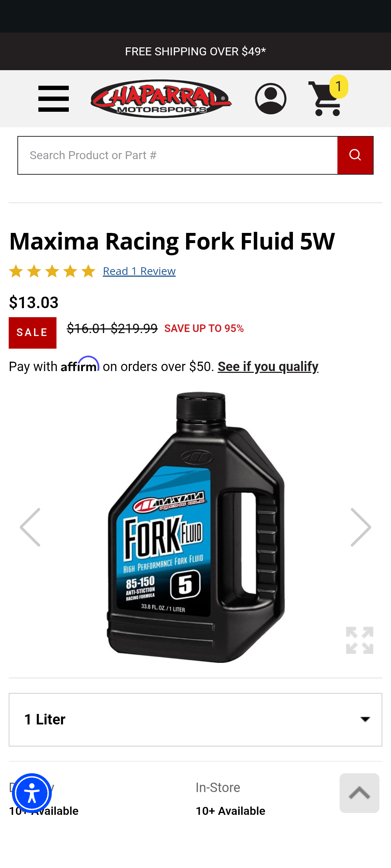Click the dropdown arrow on size selector
The width and height of the screenshot is (391, 868).
[x=365, y=719]
